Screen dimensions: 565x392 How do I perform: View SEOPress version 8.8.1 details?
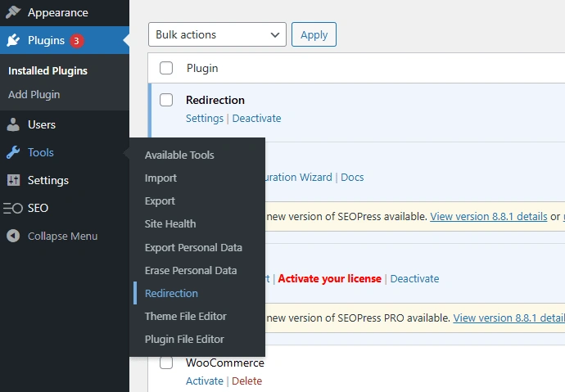click(489, 216)
